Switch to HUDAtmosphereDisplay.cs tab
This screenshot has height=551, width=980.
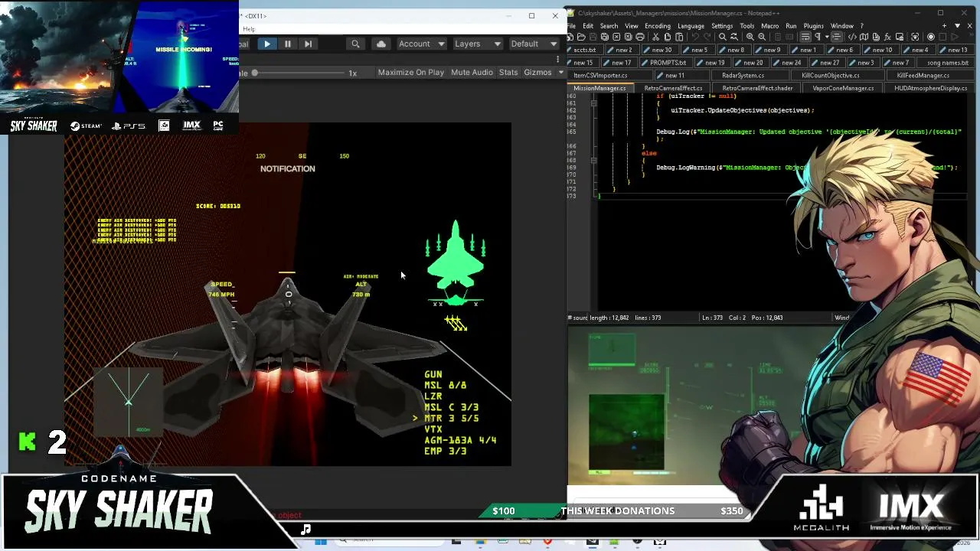(930, 88)
